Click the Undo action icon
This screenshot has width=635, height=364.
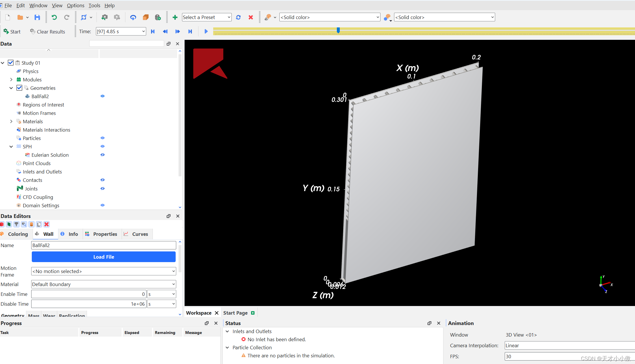point(55,17)
